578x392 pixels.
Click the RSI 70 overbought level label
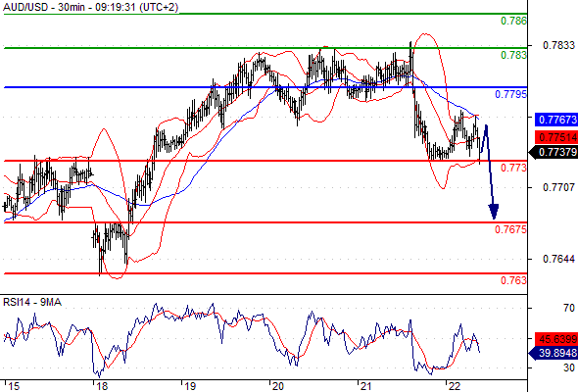[x=569, y=308]
